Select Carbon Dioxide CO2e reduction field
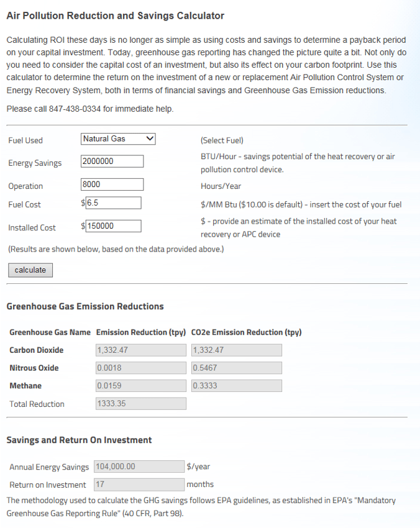The width and height of the screenshot is (420, 528). tap(237, 350)
